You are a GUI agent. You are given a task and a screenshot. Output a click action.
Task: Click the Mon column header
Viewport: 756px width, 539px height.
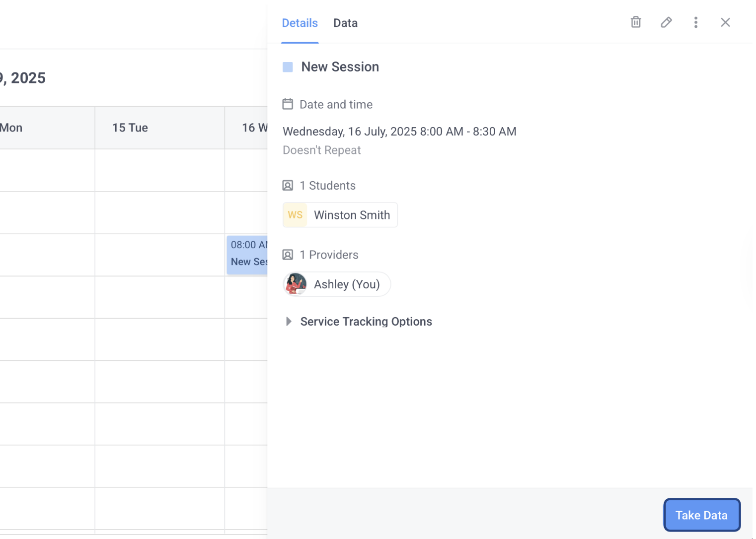click(12, 128)
